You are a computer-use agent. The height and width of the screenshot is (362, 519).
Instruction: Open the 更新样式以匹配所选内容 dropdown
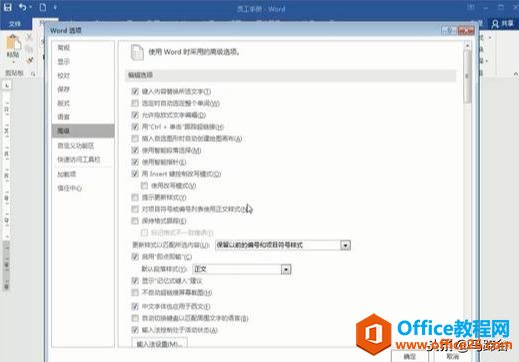coord(283,245)
